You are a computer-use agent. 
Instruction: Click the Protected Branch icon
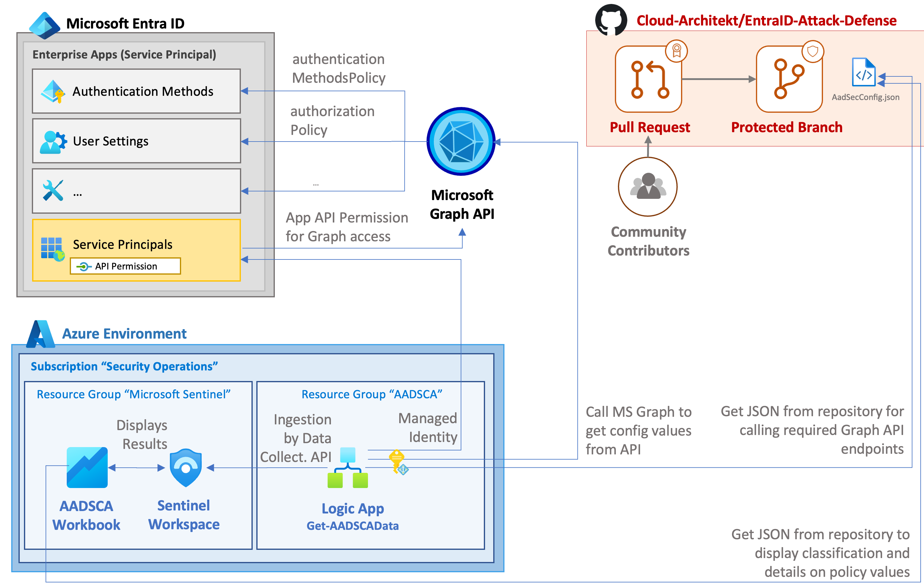click(789, 79)
